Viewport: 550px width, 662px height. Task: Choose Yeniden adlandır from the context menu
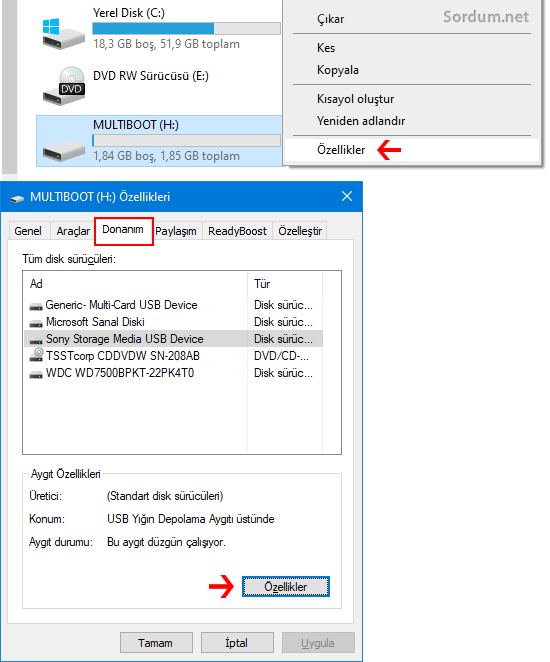click(361, 121)
